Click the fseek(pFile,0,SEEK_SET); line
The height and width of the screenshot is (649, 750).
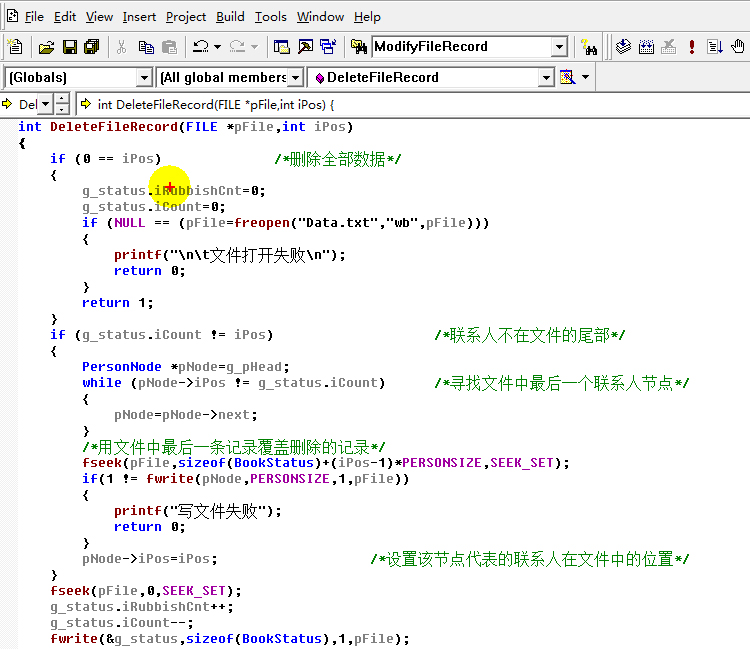click(146, 591)
